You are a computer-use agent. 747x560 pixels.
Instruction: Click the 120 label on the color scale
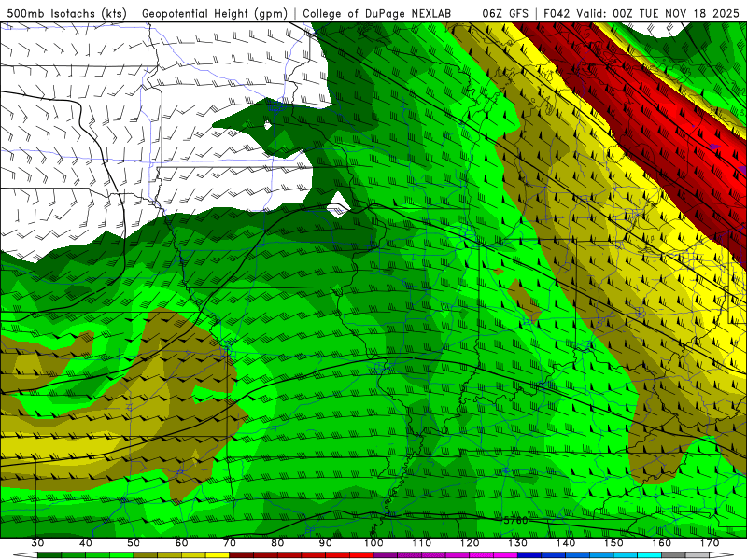pos(470,543)
